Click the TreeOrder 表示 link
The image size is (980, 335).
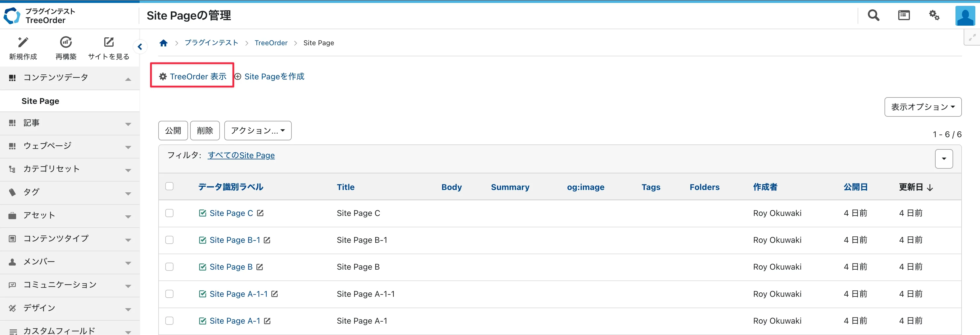point(198,76)
